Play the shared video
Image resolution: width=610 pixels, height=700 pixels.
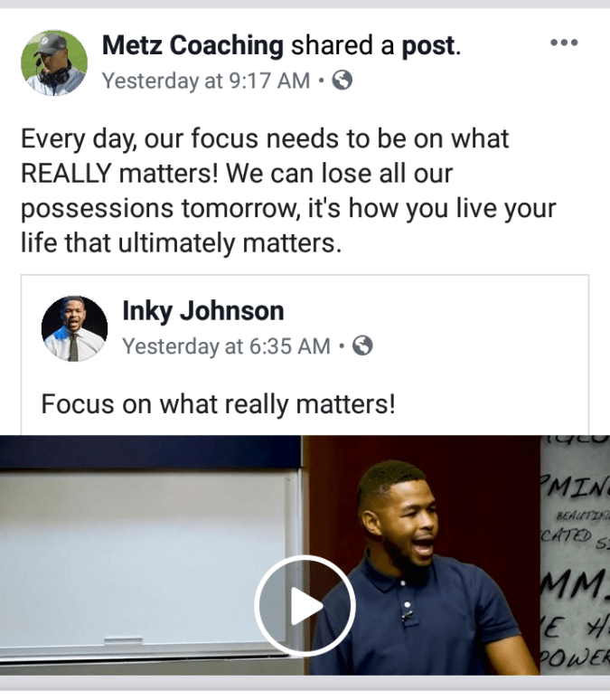pos(305,606)
